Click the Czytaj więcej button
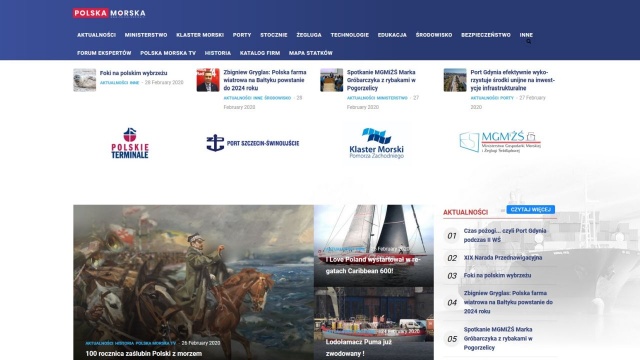This screenshot has height=360, width=640. [x=531, y=209]
